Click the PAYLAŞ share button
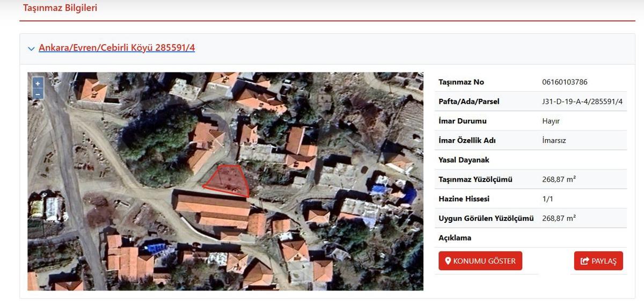 click(598, 261)
